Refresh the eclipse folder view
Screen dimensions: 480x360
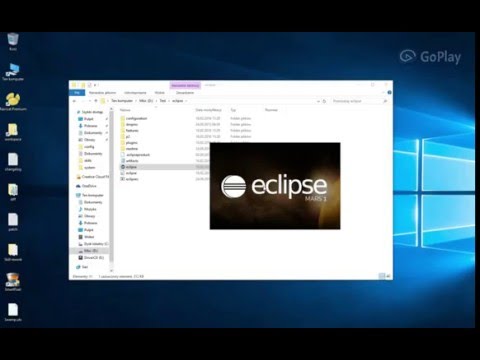[x=324, y=101]
